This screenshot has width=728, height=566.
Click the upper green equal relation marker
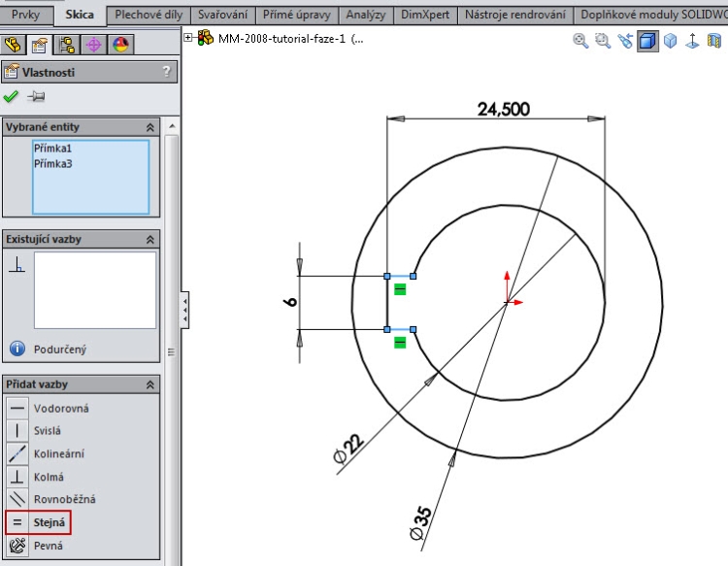tap(400, 289)
